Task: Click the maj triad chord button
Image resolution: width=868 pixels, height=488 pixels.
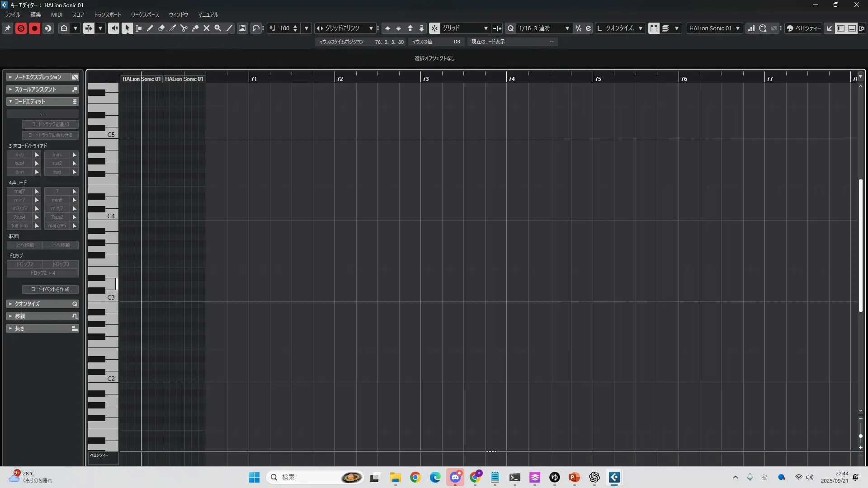Action: coord(19,155)
